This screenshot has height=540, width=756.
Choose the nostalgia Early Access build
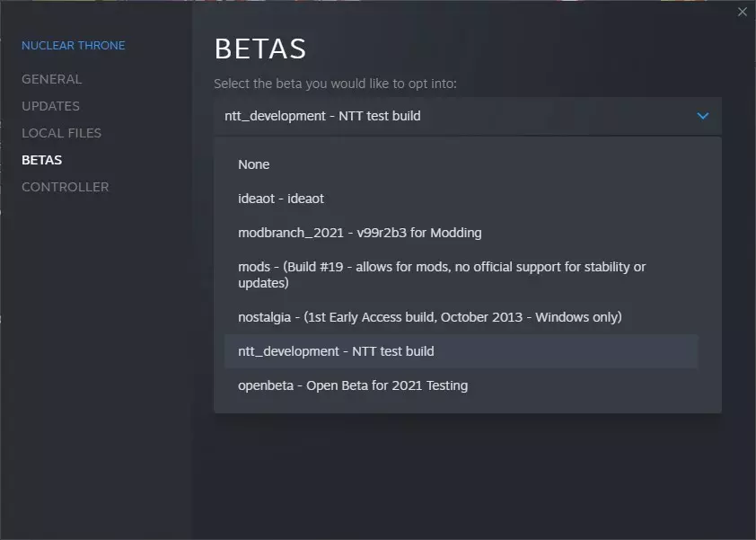pos(429,317)
